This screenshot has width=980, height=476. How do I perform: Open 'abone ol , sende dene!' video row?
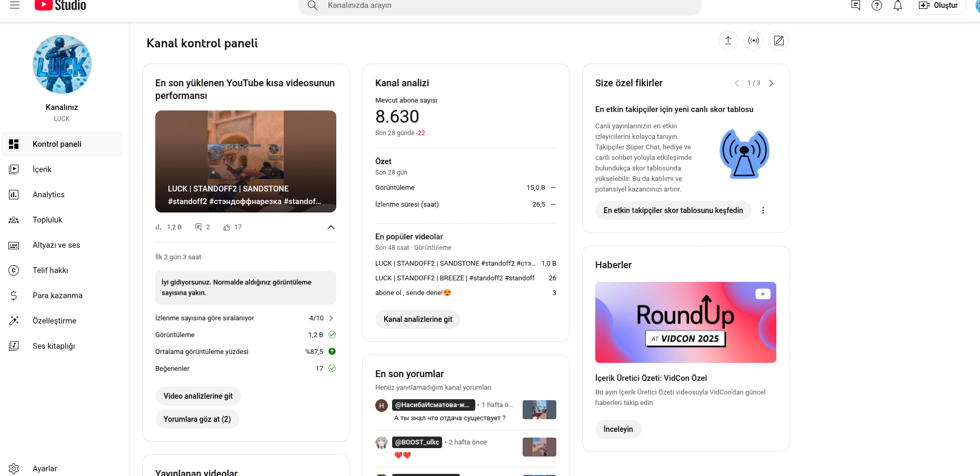[466, 293]
